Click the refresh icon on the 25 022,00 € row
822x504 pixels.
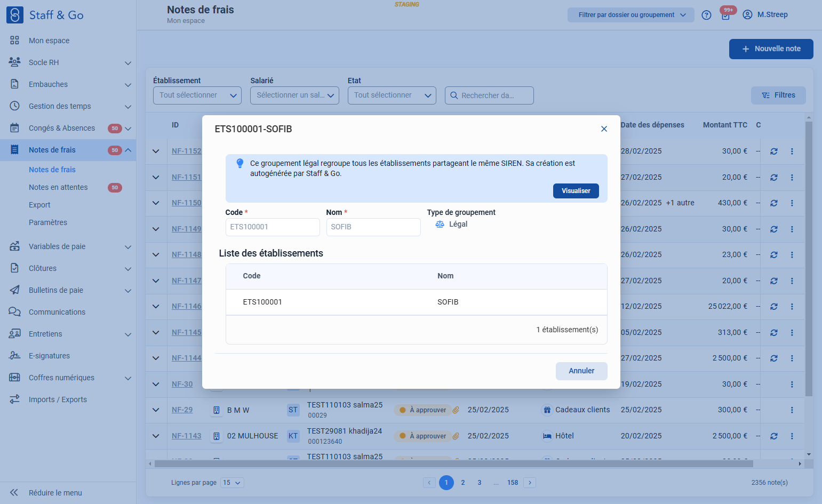[x=773, y=307]
